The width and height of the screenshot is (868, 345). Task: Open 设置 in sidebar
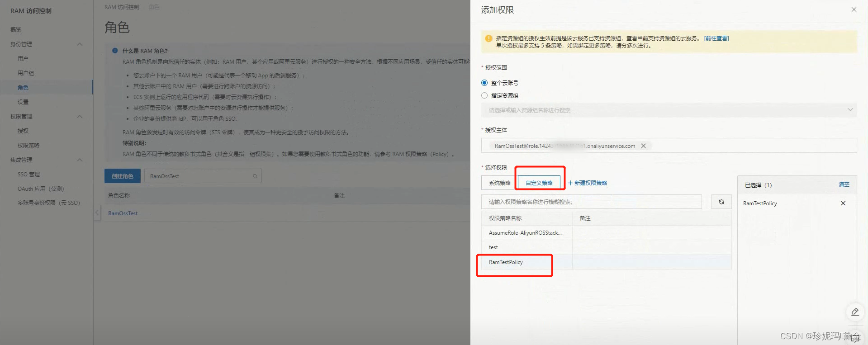tap(23, 102)
